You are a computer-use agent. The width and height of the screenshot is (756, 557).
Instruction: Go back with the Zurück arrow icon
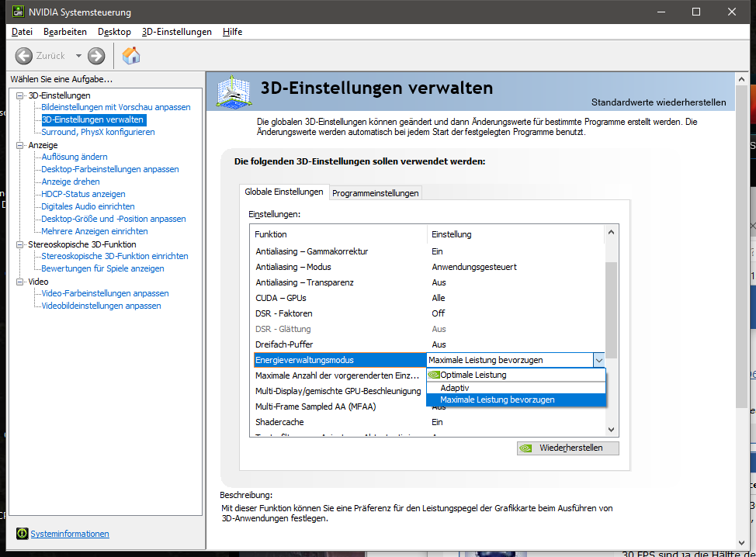[x=23, y=56]
